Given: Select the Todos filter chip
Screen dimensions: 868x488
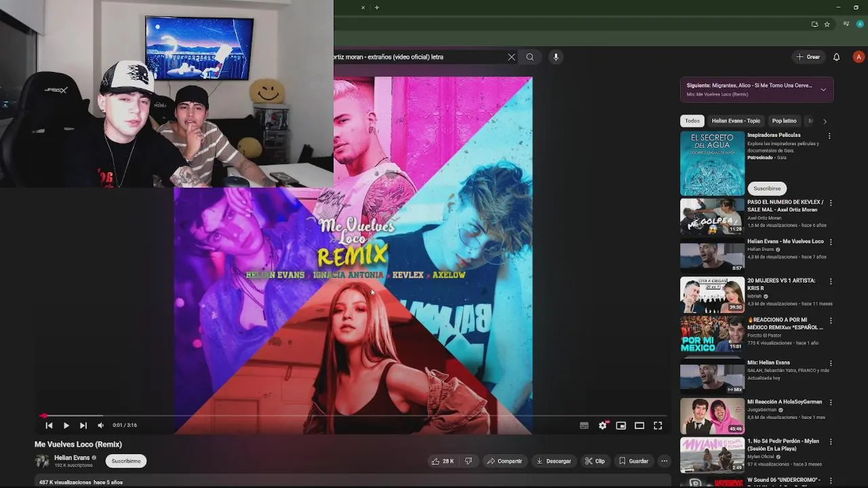Looking at the screenshot, I should (x=692, y=121).
